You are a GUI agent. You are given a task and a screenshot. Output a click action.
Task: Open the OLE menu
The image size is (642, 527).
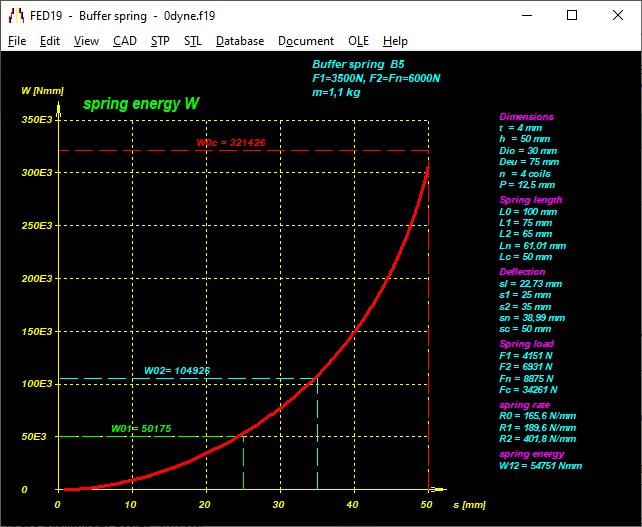click(x=358, y=41)
